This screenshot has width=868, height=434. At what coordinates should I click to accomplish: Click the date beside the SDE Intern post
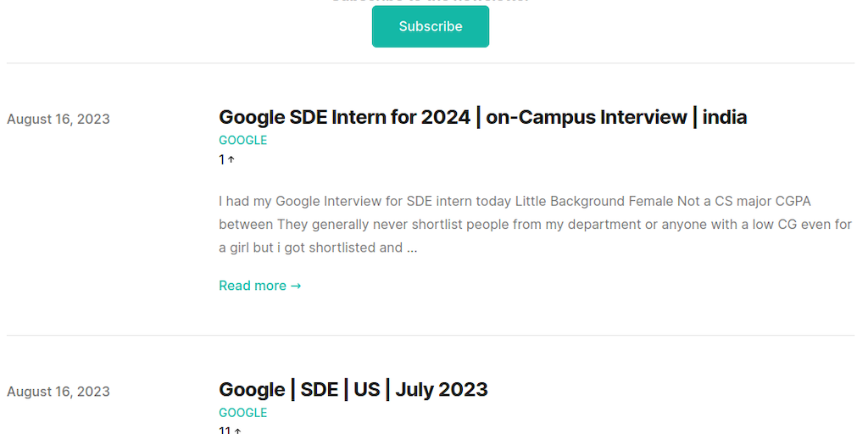(x=58, y=119)
